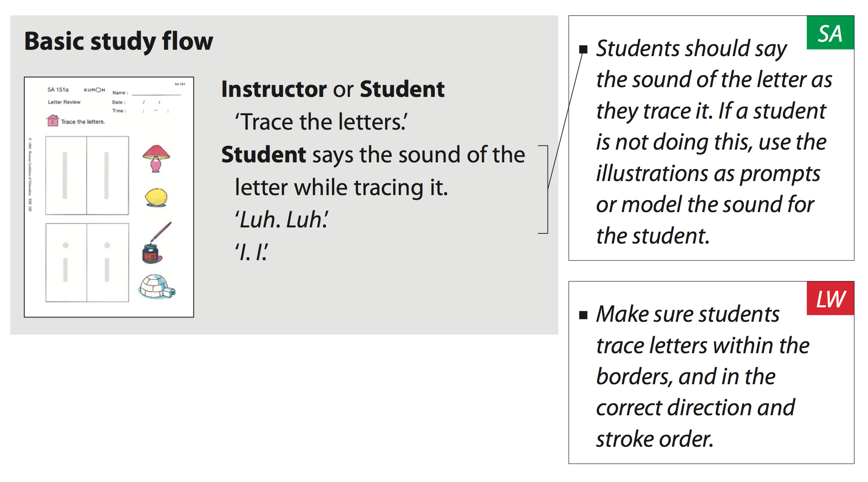Screen dimensions: 868x482
Task: Click the green SA badge
Action: pyautogui.click(x=830, y=33)
